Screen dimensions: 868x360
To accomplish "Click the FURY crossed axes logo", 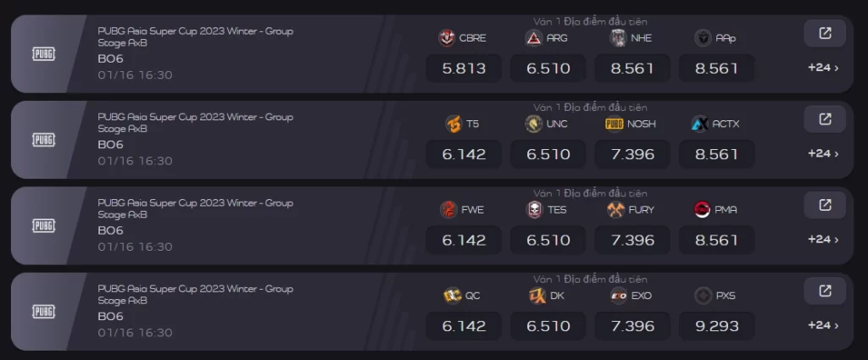I will (615, 209).
